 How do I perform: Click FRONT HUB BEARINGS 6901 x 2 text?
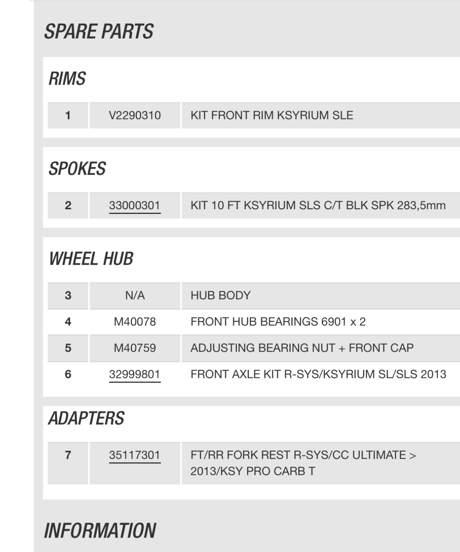(278, 321)
